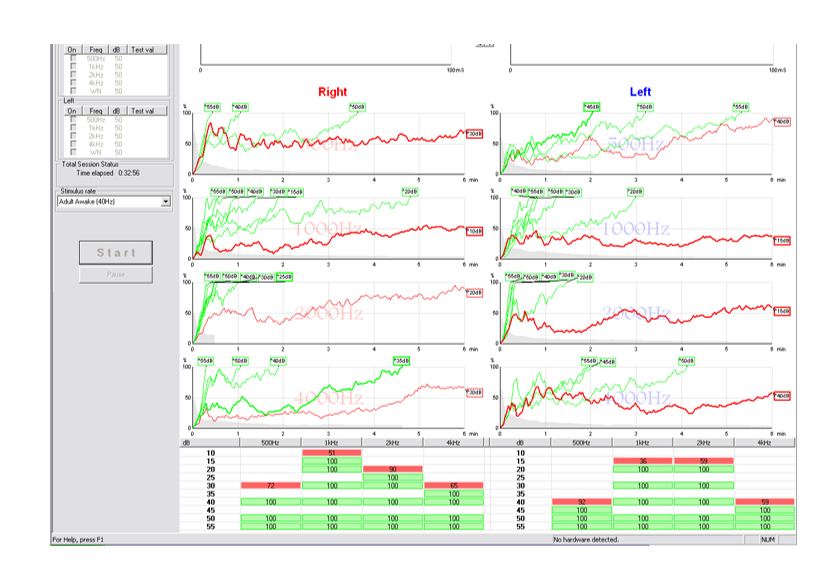Select the red 40dB curve label on Left 500Hz graph
The image size is (823, 577).
[x=782, y=122]
